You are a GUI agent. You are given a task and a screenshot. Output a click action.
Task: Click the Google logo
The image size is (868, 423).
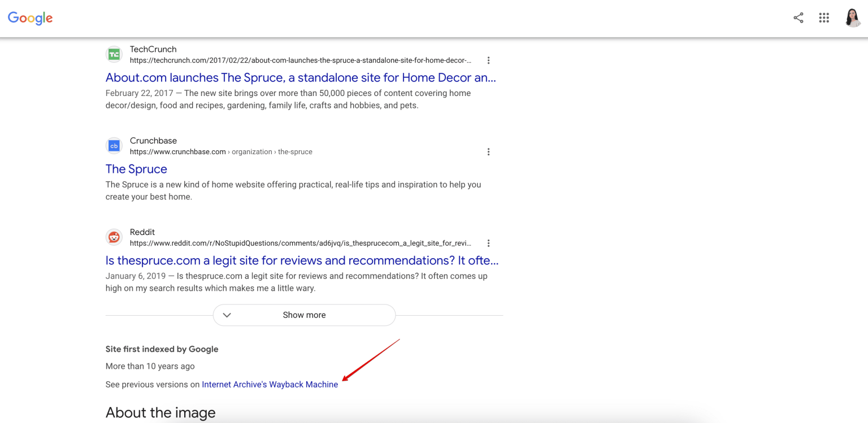point(31,18)
